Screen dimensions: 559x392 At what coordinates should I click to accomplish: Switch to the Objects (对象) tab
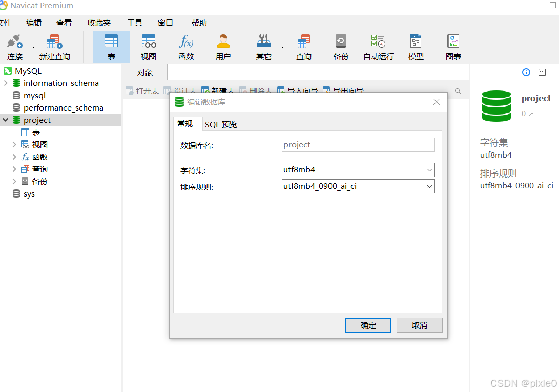click(x=144, y=73)
